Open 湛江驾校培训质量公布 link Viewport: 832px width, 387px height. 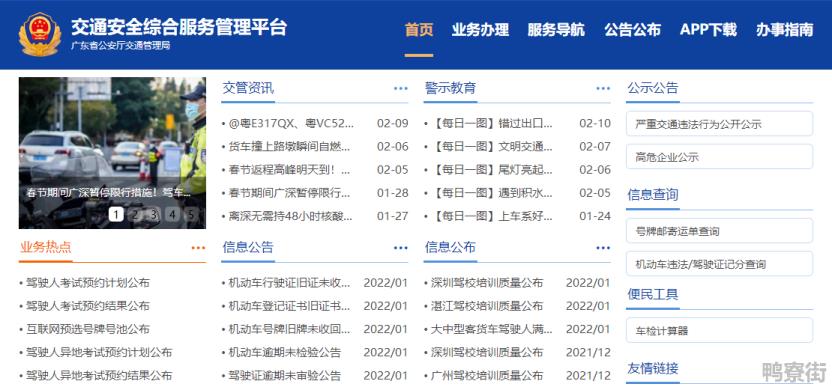(487, 306)
